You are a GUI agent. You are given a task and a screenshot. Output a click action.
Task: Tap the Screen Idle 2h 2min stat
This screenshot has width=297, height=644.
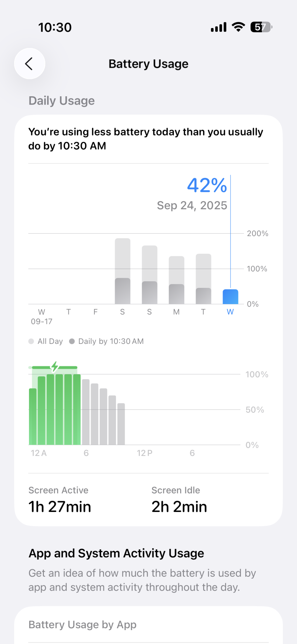pos(179,500)
